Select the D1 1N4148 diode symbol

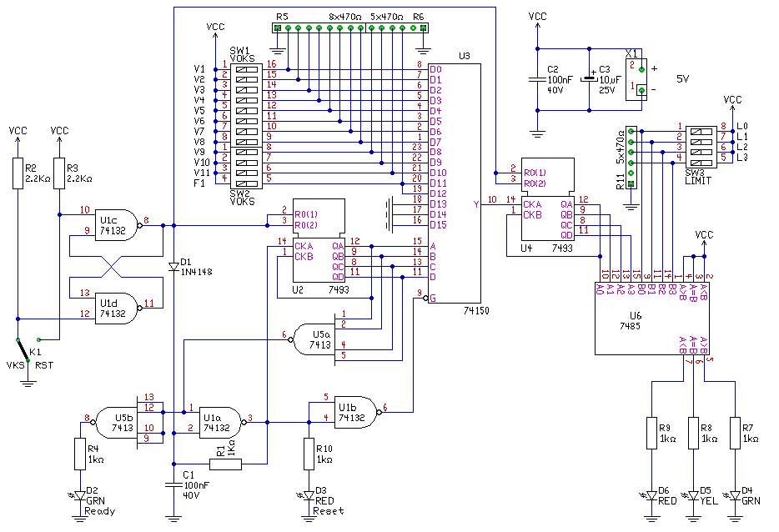tap(173, 267)
